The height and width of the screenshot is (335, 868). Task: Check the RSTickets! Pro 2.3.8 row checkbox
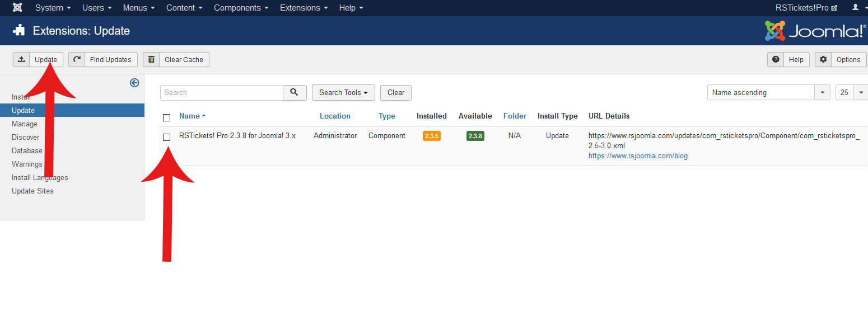[x=166, y=137]
